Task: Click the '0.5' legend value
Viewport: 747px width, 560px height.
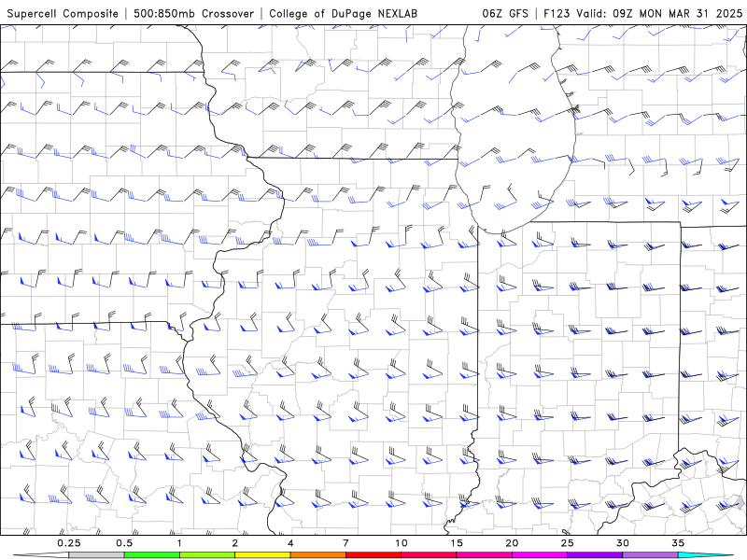Action: [124, 543]
